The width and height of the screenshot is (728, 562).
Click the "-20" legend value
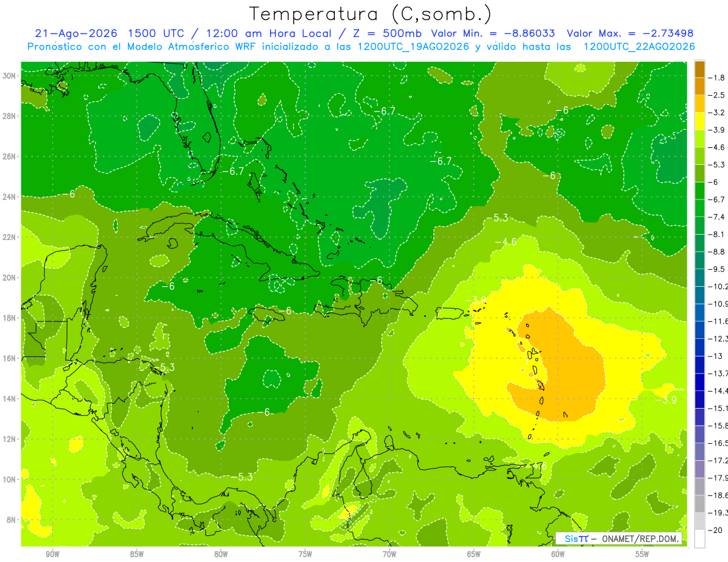pyautogui.click(x=715, y=530)
